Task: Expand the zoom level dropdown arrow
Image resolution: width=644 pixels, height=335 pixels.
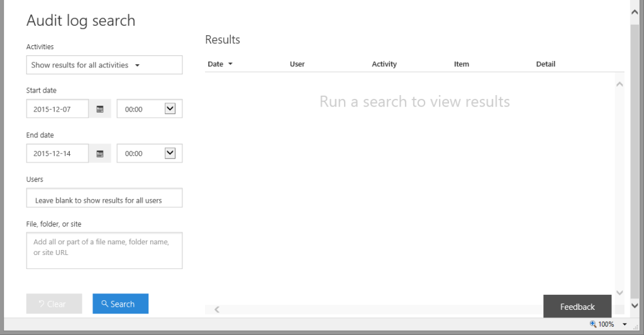Action: [x=625, y=324]
